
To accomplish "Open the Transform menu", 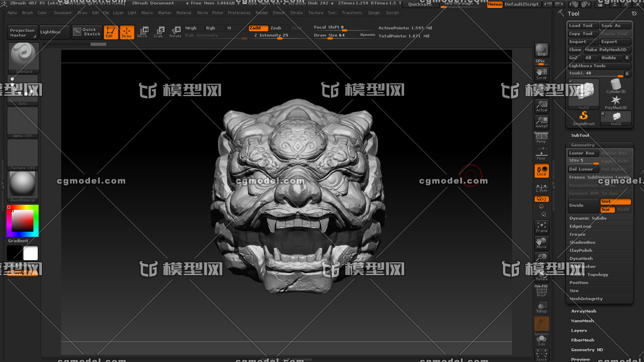I will pyautogui.click(x=352, y=13).
